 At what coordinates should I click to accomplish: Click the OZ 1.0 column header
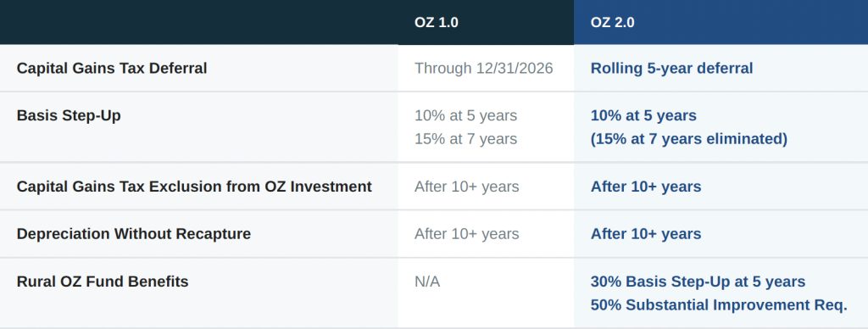[x=437, y=23]
